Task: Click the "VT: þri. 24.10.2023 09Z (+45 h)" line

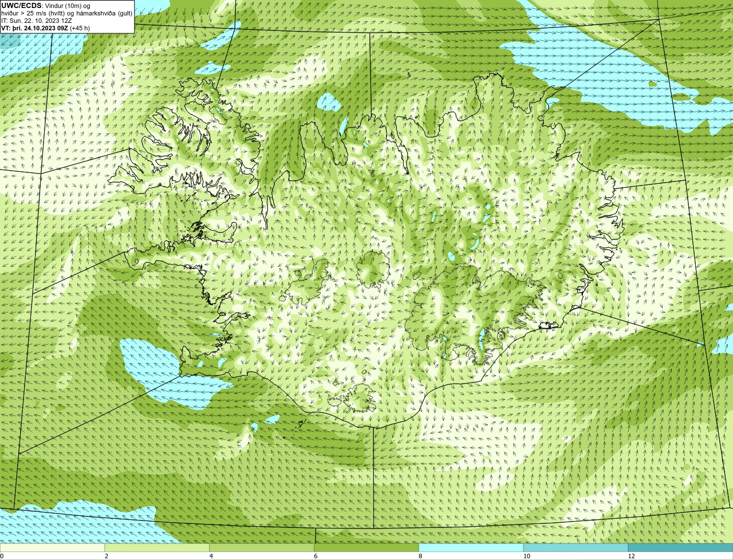Action: click(46, 28)
